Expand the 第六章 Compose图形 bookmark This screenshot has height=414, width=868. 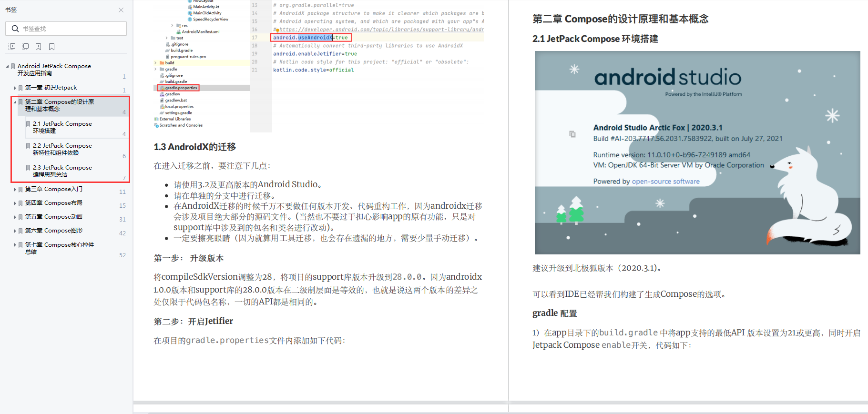point(15,231)
